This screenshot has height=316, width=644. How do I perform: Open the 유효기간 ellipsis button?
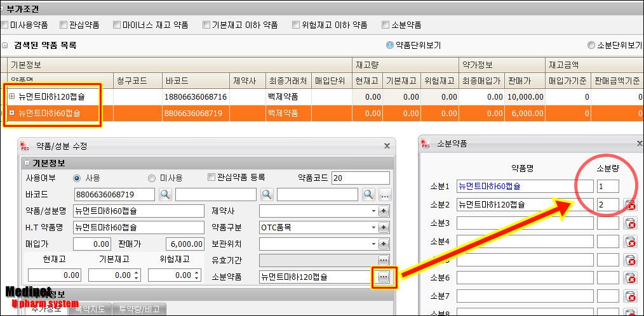[384, 260]
